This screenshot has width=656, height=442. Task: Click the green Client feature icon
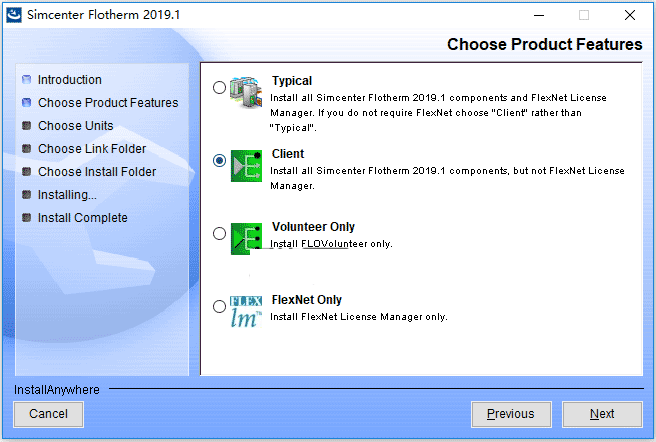click(246, 166)
